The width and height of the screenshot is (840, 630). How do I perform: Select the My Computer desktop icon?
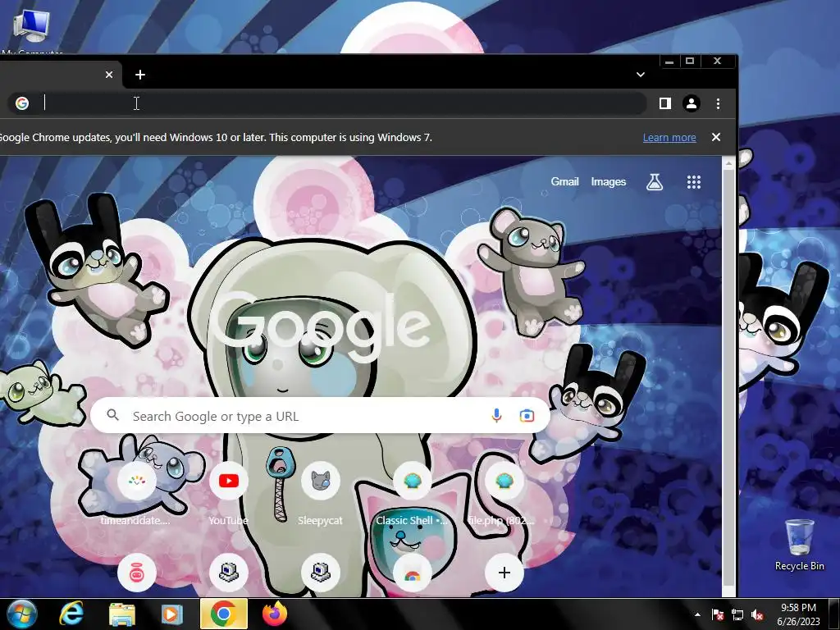click(32, 30)
